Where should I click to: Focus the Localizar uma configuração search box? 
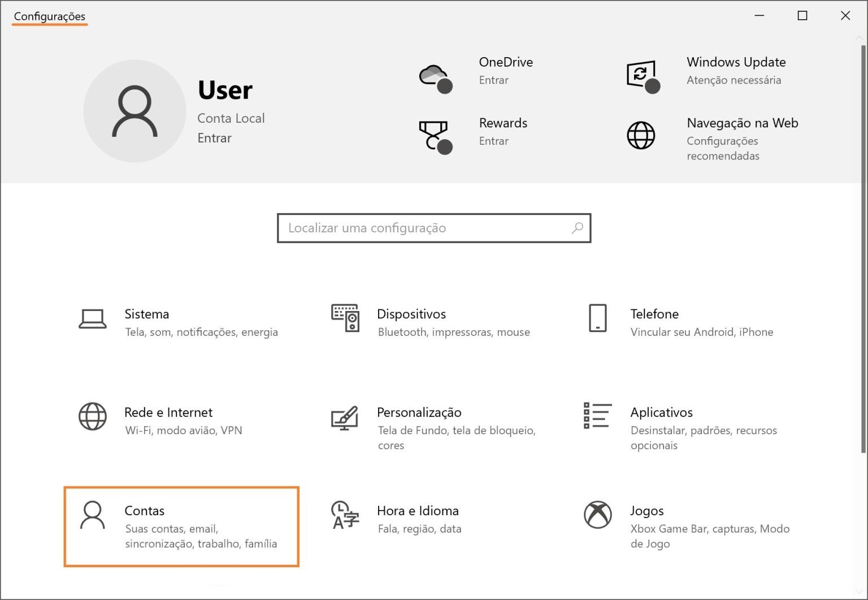pyautogui.click(x=434, y=228)
